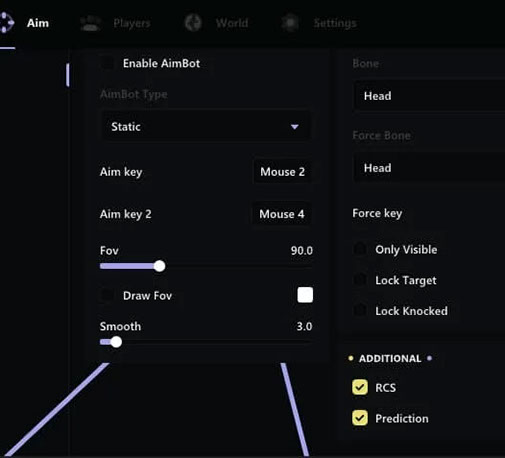Click the World globe icon
This screenshot has height=458, width=505.
(x=193, y=23)
